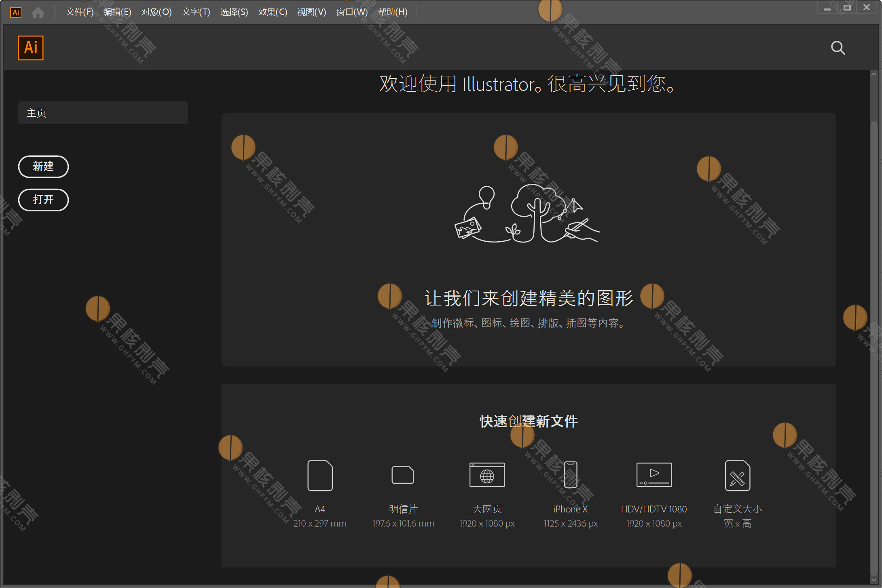Click the 让我们来创建精美的图形 heading
This screenshot has width=882, height=588.
tap(529, 298)
